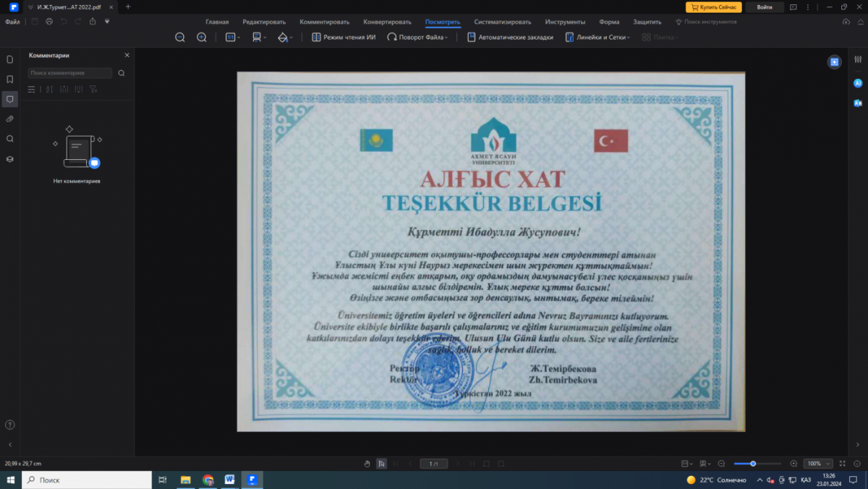Image resolution: width=868 pixels, height=489 pixels.
Task: Click the page number field 1/1
Action: tap(433, 464)
